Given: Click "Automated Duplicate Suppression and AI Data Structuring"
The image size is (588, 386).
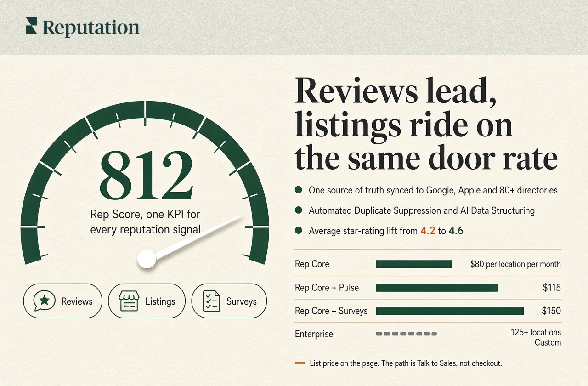Looking at the screenshot, I should [x=422, y=210].
